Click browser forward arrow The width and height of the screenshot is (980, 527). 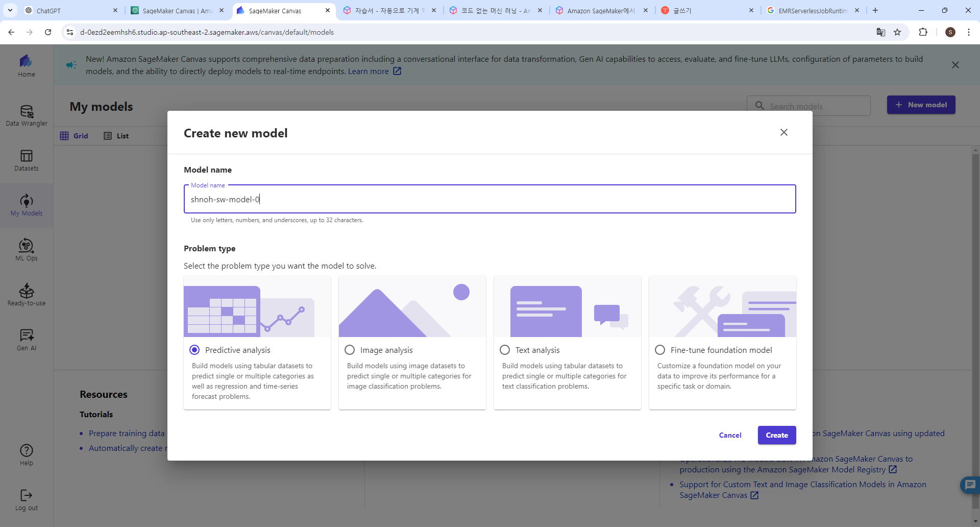click(x=30, y=32)
